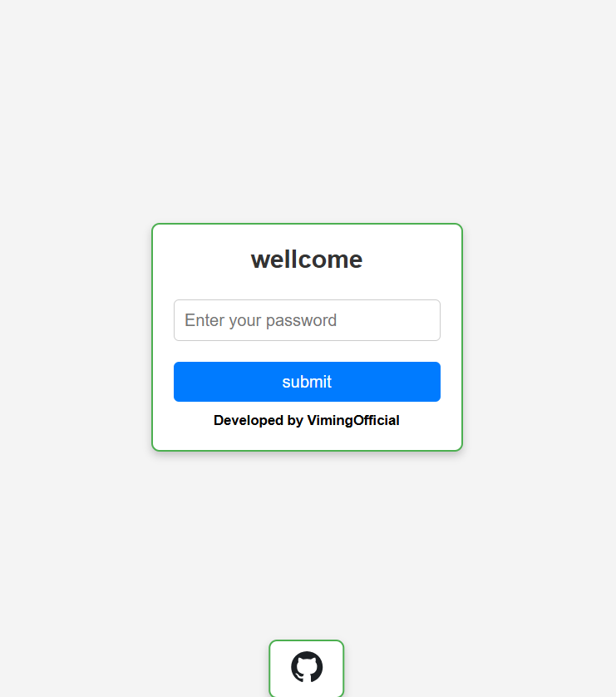616x697 pixels.
Task: Click the blue submit button
Action: [307, 382]
